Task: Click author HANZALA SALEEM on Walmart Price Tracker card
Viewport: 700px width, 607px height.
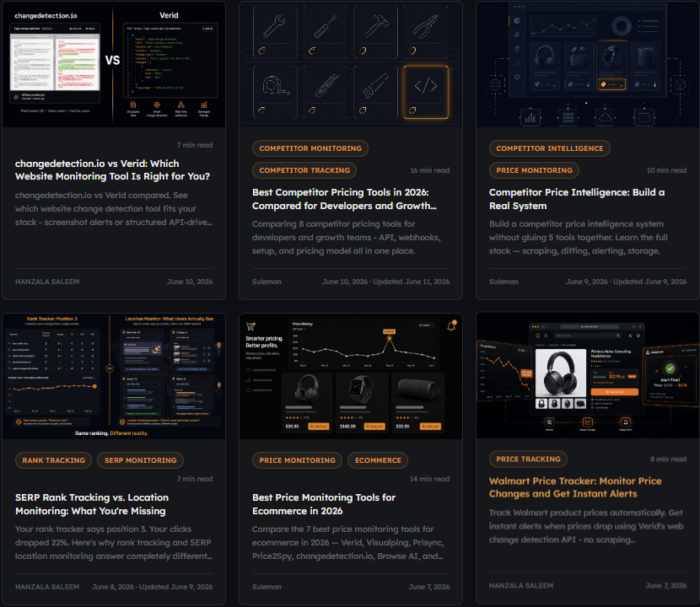Action: pos(521,586)
